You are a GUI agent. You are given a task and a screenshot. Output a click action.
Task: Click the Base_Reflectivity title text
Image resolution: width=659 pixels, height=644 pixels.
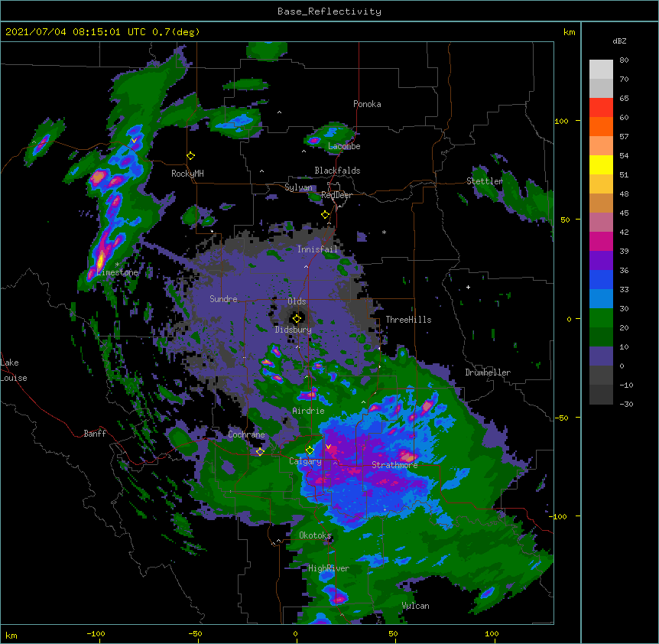[329, 11]
